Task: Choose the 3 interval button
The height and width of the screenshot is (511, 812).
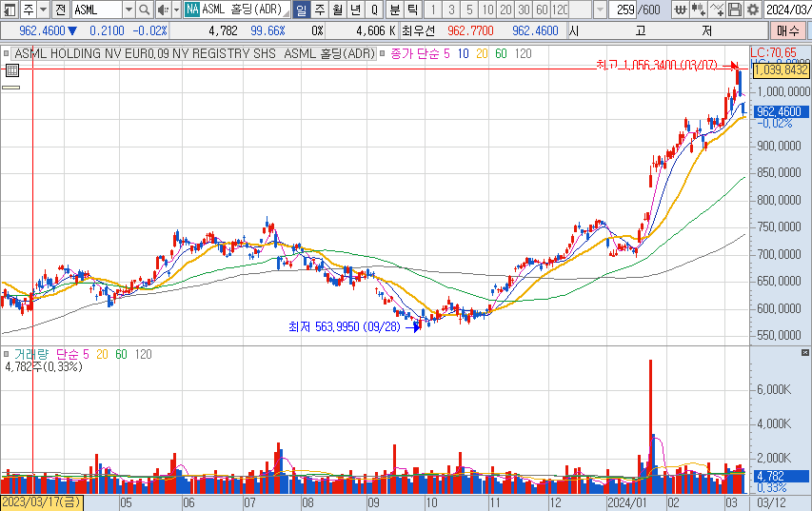Action: click(451, 10)
